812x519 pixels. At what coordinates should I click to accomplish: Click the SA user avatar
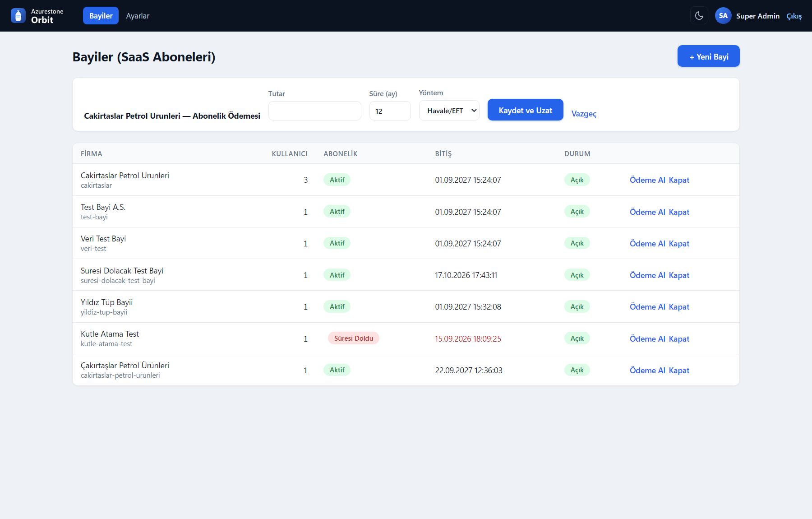pos(723,16)
